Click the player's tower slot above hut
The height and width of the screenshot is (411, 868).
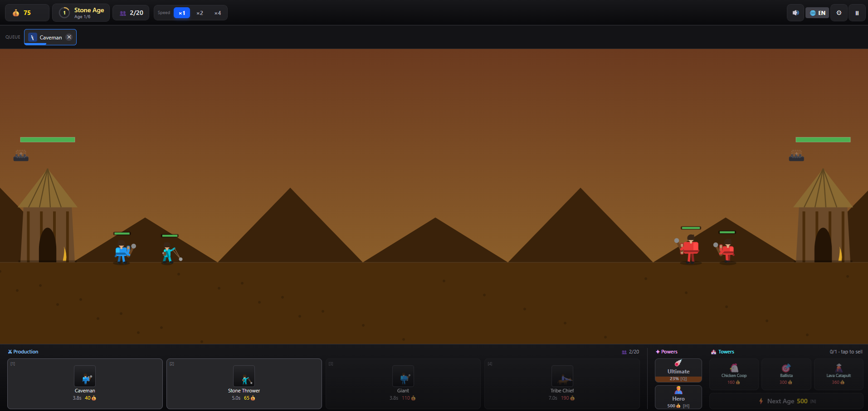coord(21,155)
